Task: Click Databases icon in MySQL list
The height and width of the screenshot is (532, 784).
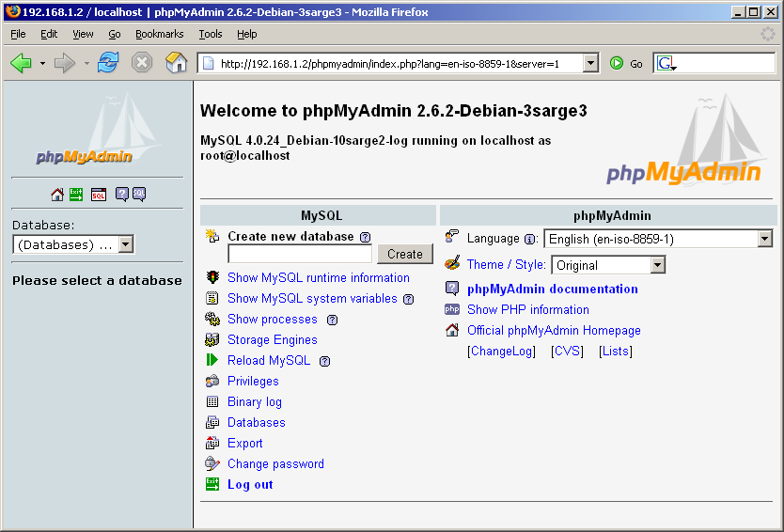Action: pyautogui.click(x=212, y=423)
